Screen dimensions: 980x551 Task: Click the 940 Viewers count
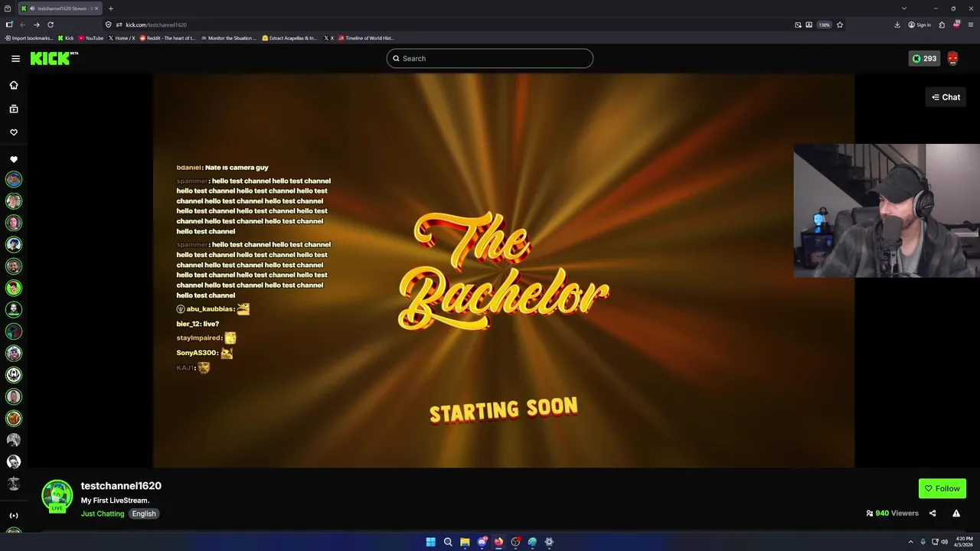pyautogui.click(x=892, y=514)
